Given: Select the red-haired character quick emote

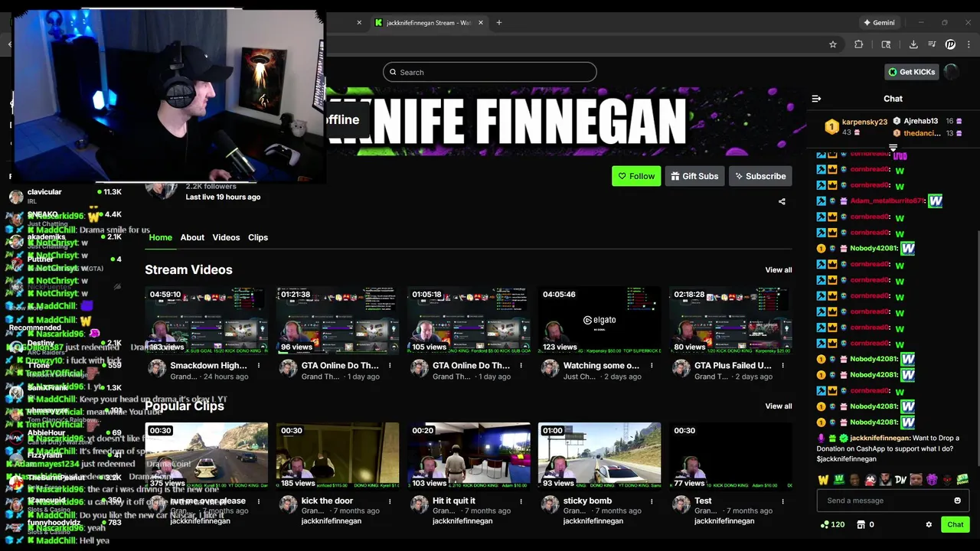Looking at the screenshot, I should 870,480.
